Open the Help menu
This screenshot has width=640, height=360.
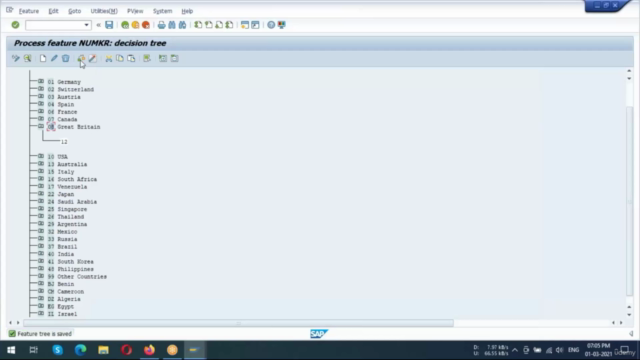pos(187,11)
